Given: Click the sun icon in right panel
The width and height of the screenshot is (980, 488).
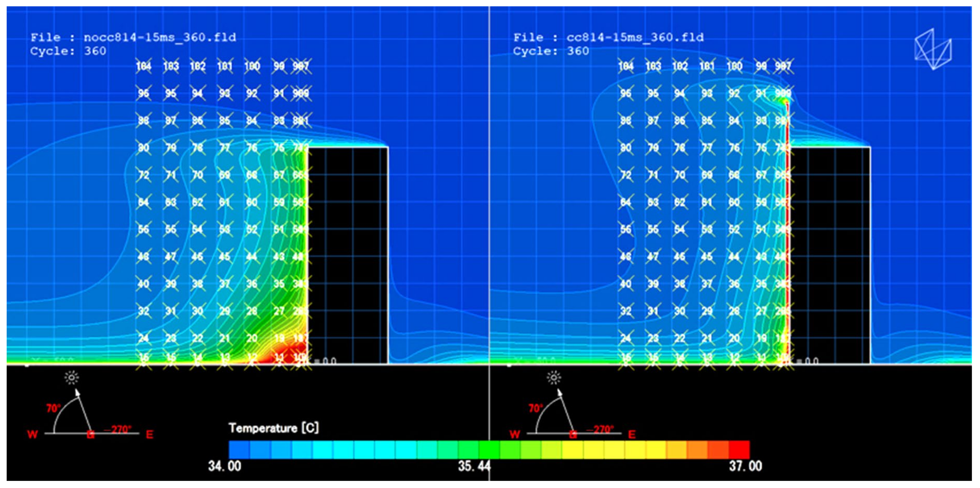Looking at the screenshot, I should pos(554,377).
